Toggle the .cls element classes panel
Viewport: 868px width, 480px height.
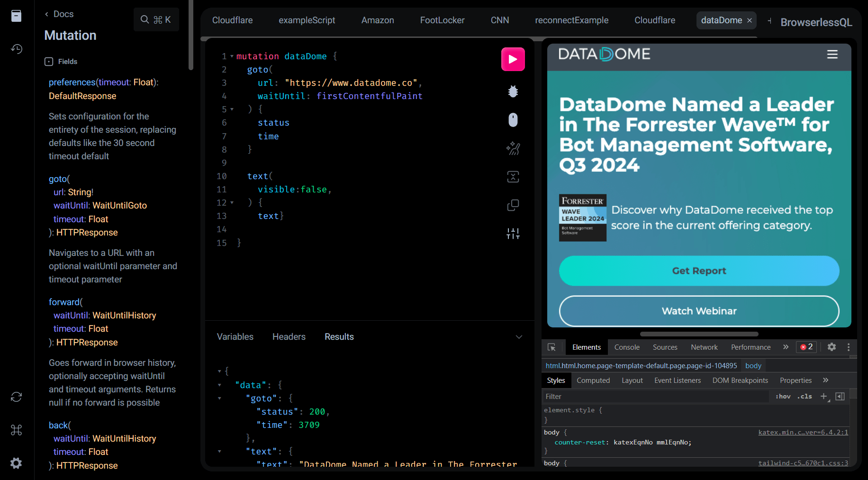(805, 397)
